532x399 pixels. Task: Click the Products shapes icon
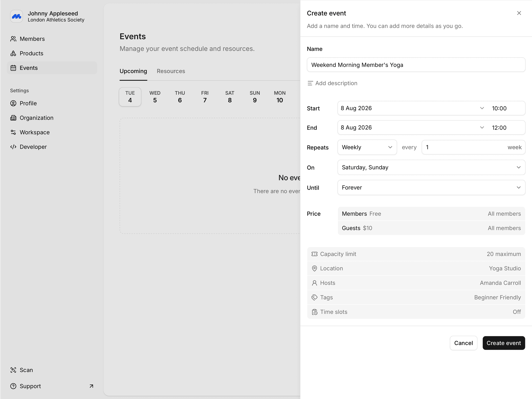click(13, 53)
